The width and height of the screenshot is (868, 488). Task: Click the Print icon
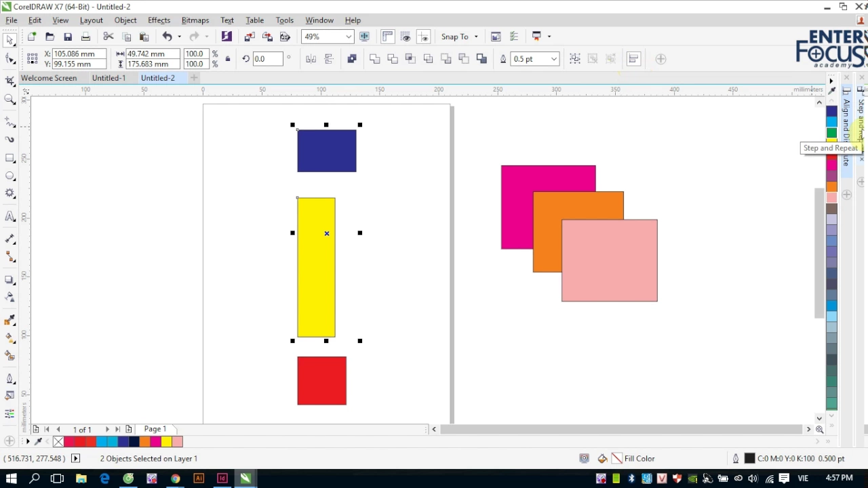point(85,37)
